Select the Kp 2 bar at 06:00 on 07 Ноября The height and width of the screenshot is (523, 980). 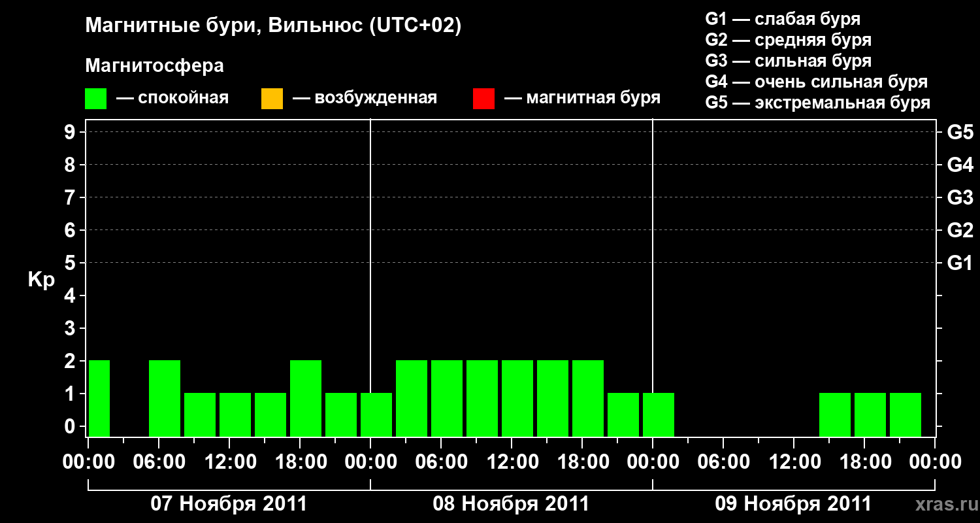pos(165,399)
